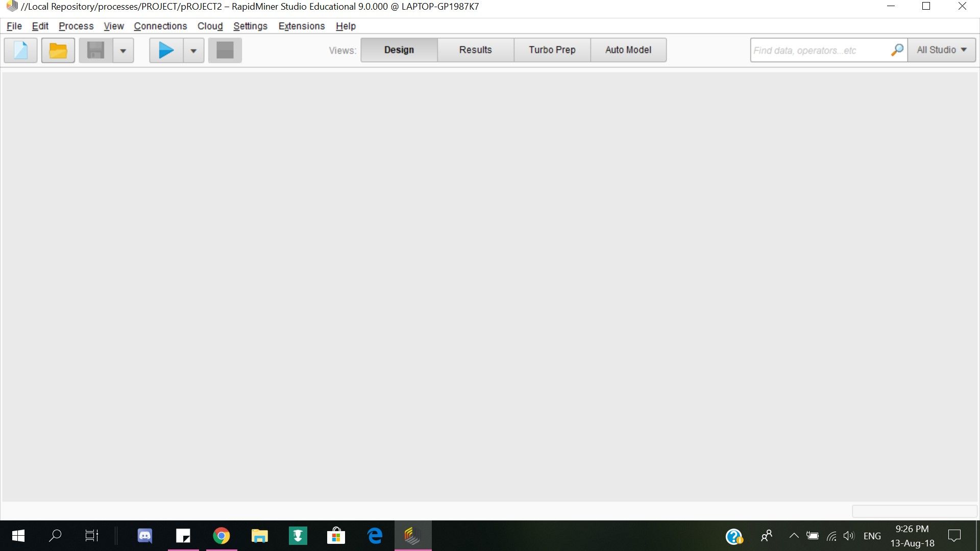Expand the Save options dropdown arrow
This screenshot has height=551, width=980.
pos(123,51)
